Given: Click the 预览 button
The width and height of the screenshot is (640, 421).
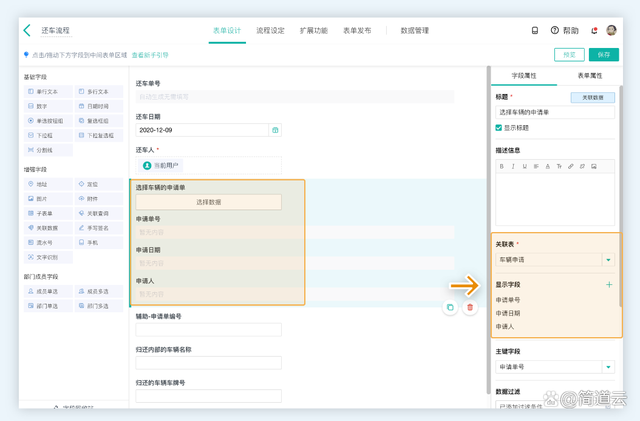Looking at the screenshot, I should coord(569,55).
